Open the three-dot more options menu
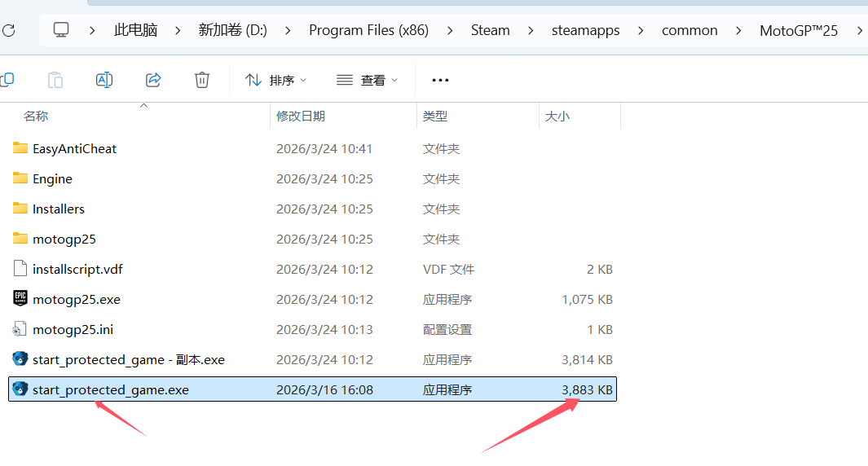This screenshot has width=868, height=466. click(x=440, y=80)
